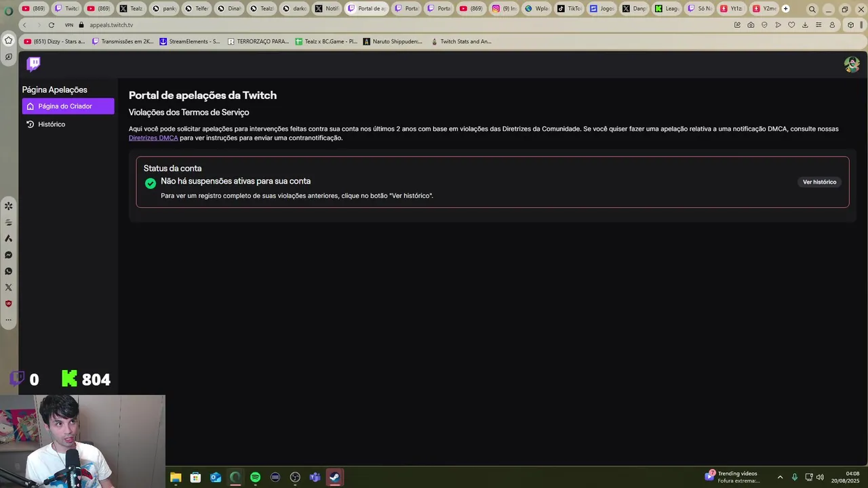Switch to the League Kick tab
The image size is (868, 488).
click(x=666, y=9)
